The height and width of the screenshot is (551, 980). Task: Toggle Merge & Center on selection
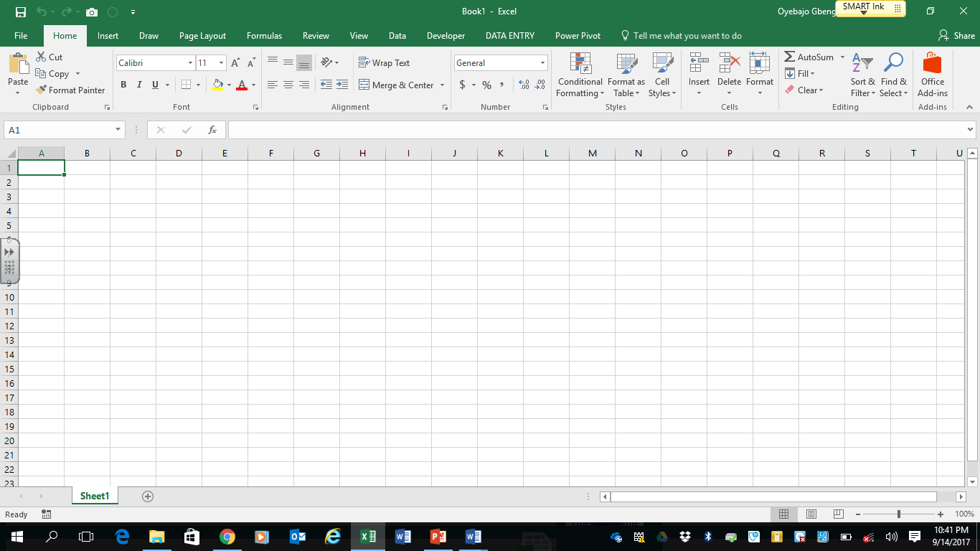pyautogui.click(x=397, y=85)
